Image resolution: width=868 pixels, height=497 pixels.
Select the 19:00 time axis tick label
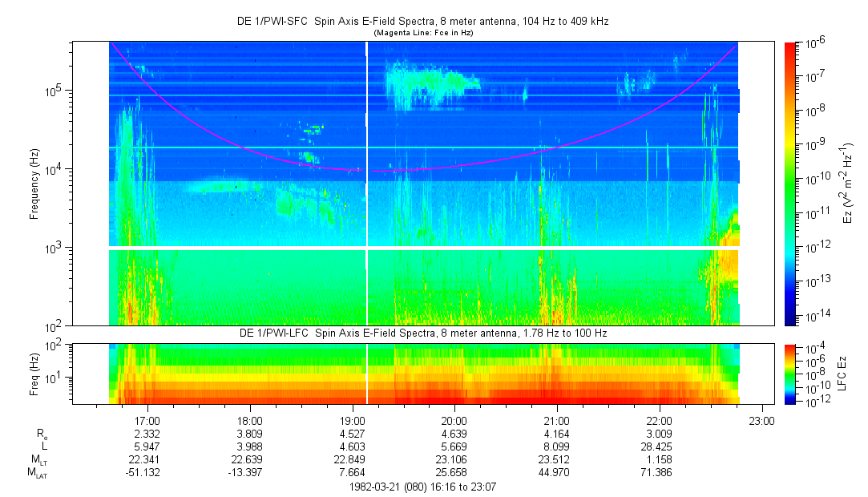[352, 420]
